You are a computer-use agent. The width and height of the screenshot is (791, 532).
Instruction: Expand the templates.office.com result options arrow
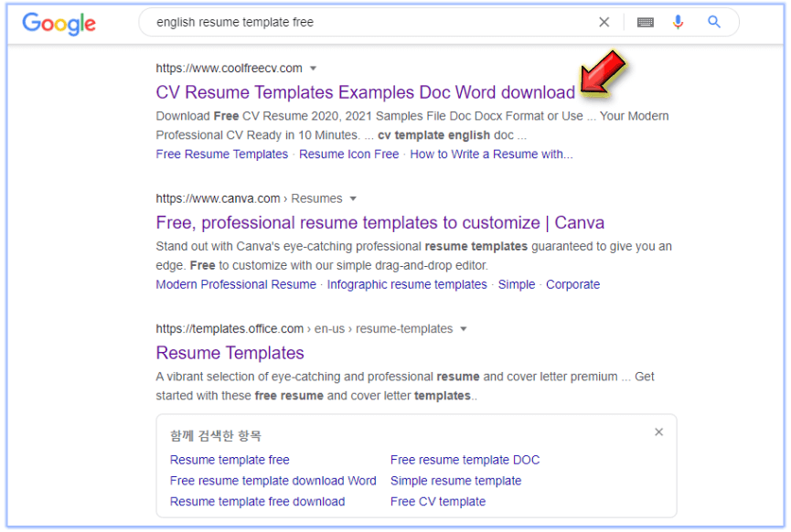464,329
